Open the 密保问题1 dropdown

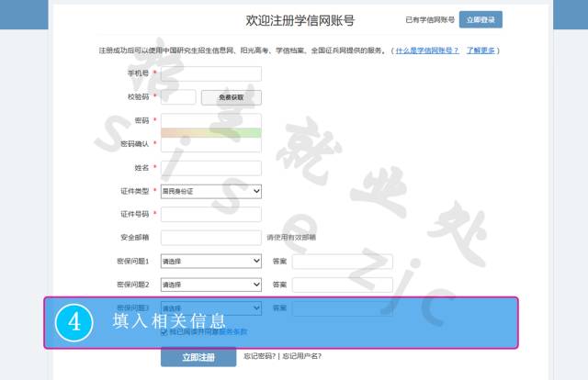[211, 262]
